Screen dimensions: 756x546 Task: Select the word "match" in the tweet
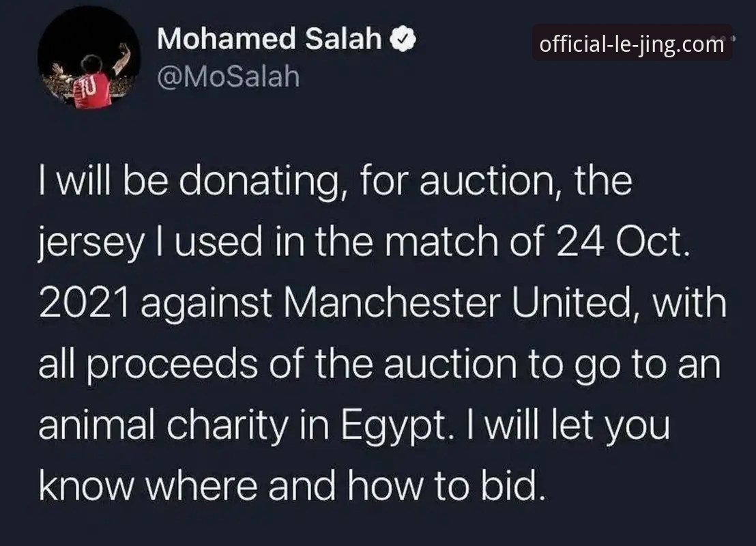click(441, 241)
